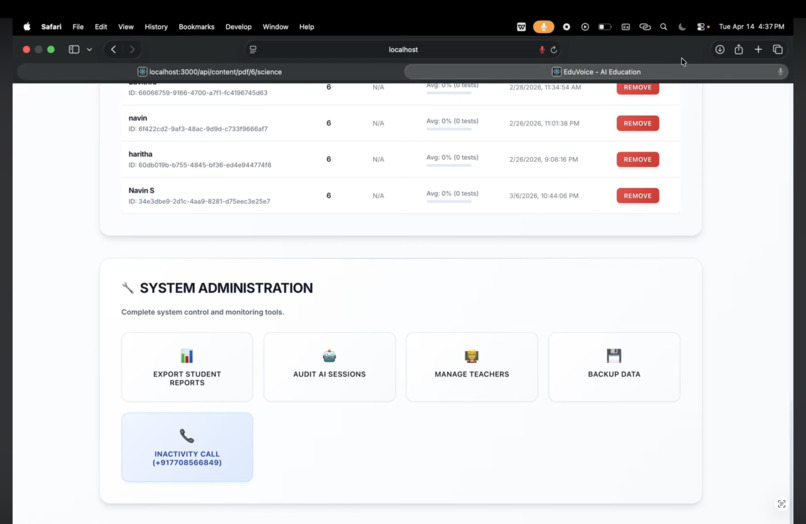This screenshot has height=524, width=806.
Task: Open the Window menu
Action: pos(276,27)
